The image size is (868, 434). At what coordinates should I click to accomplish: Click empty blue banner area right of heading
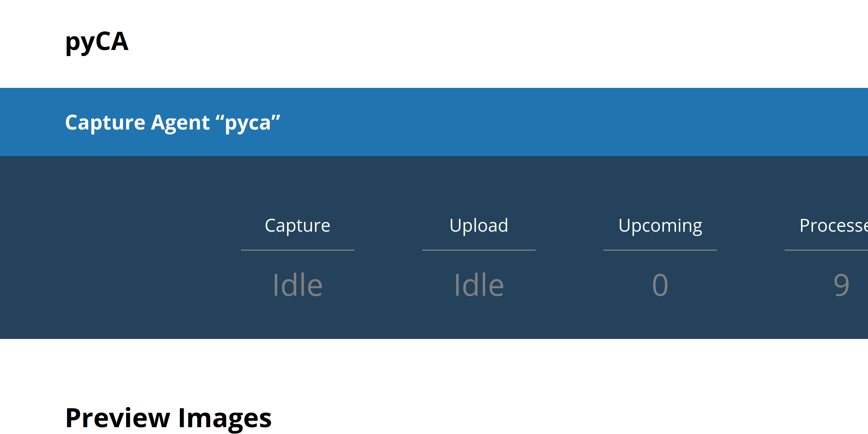pyautogui.click(x=568, y=122)
